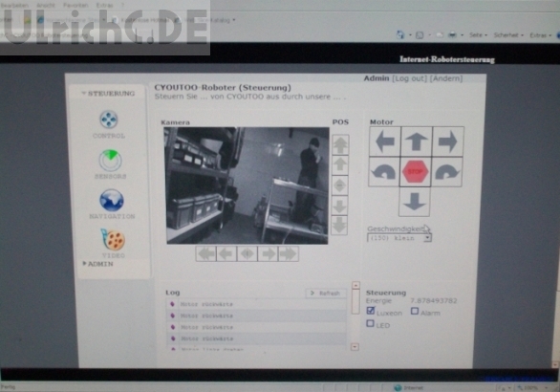The width and height of the screenshot is (560, 392).
Task: Open the Video film reel icon
Action: [113, 239]
